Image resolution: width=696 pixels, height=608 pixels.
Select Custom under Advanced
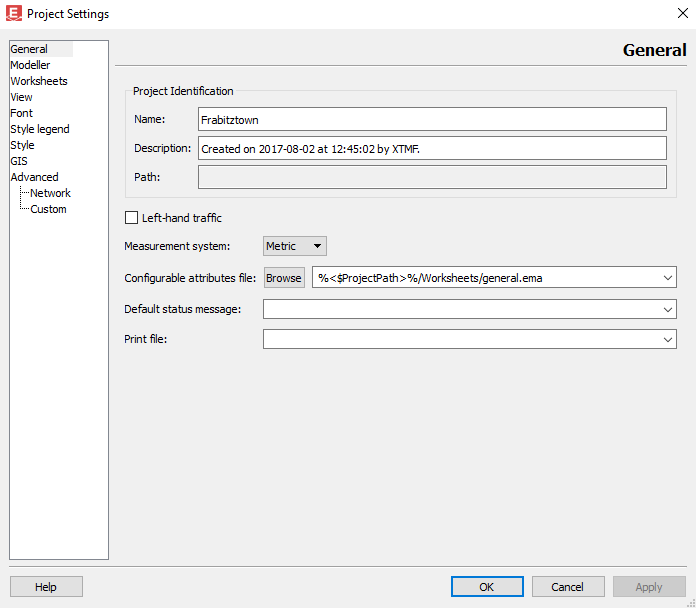(x=48, y=209)
